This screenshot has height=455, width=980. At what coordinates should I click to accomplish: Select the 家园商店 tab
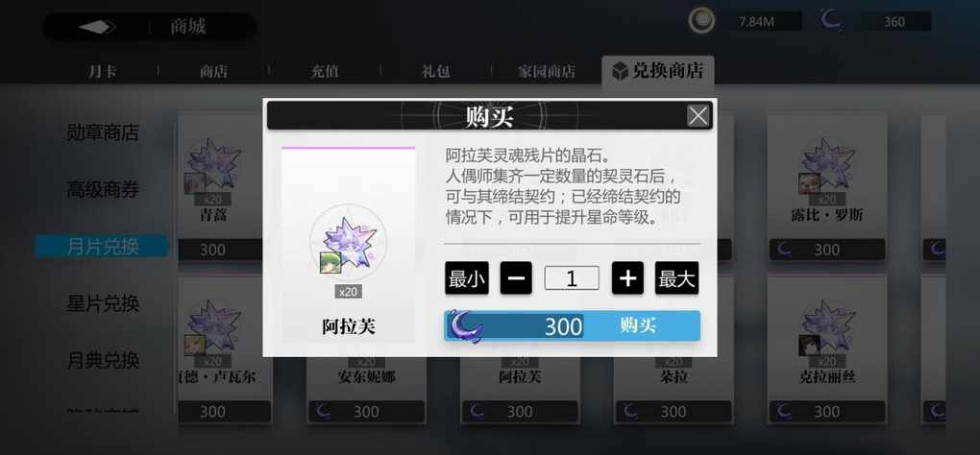(547, 71)
